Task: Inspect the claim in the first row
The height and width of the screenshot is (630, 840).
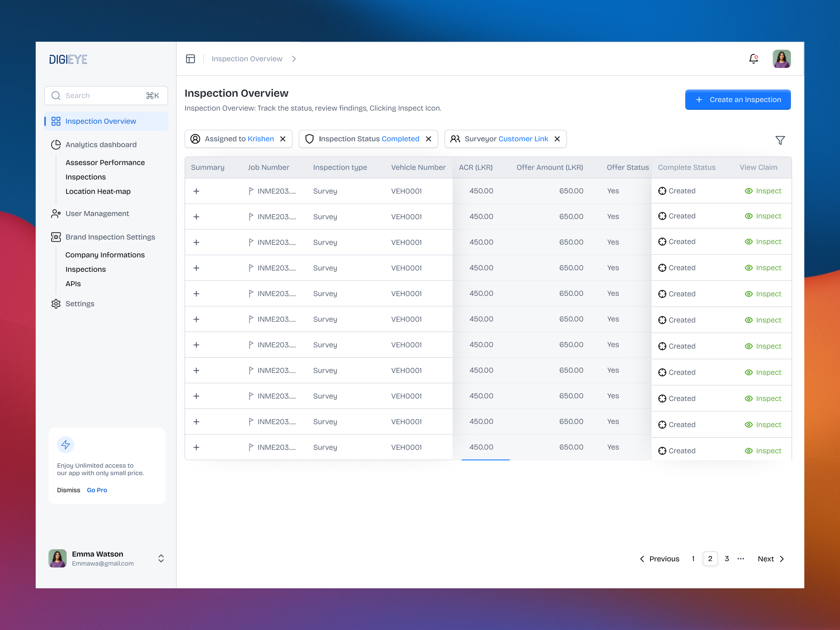Action: (x=763, y=191)
